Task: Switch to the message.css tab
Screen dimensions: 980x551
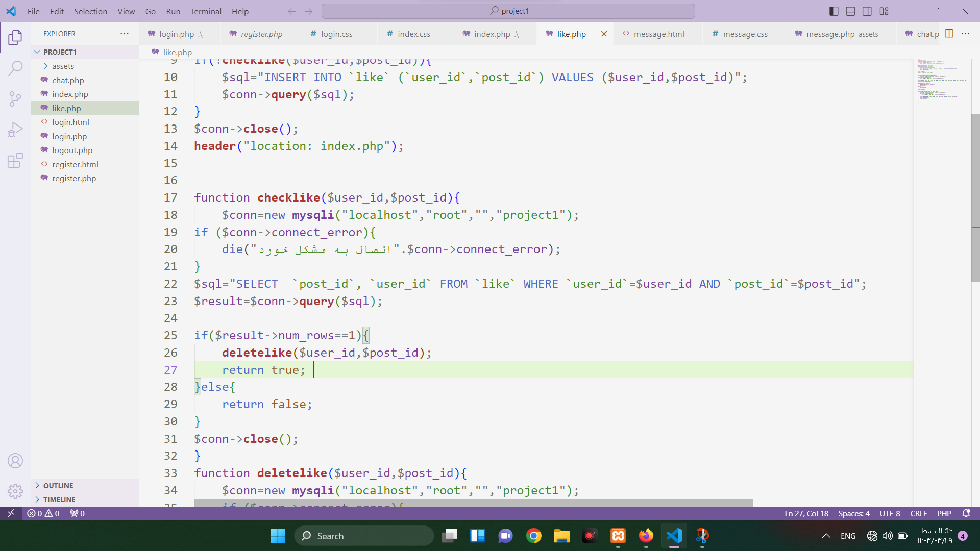Action: (x=744, y=34)
